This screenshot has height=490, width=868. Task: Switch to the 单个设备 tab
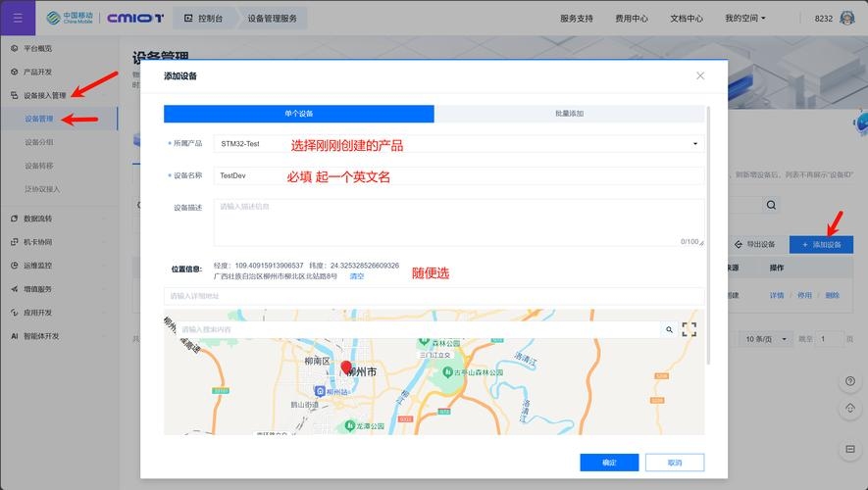coord(299,114)
